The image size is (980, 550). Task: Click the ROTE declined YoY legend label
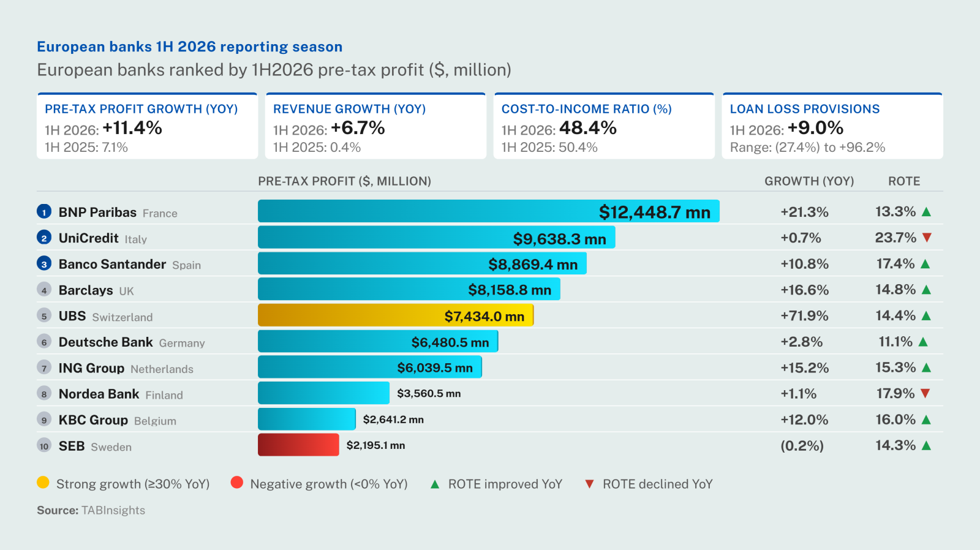tap(658, 484)
